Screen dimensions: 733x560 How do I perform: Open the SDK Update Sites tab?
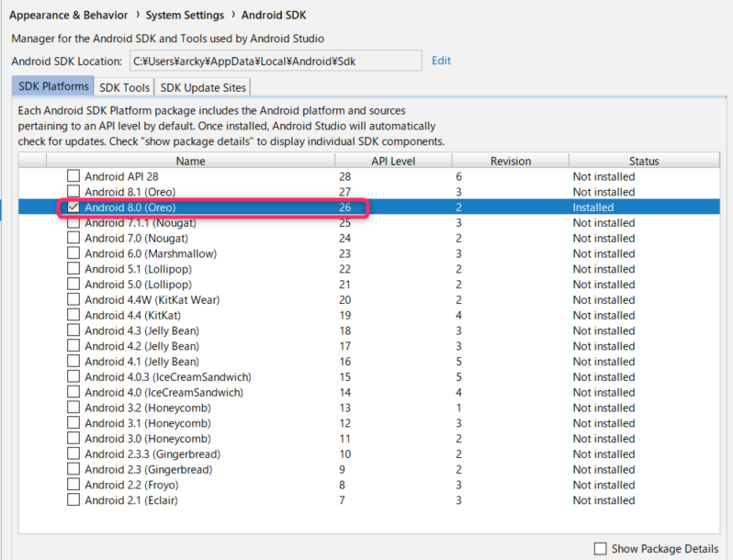pyautogui.click(x=203, y=87)
